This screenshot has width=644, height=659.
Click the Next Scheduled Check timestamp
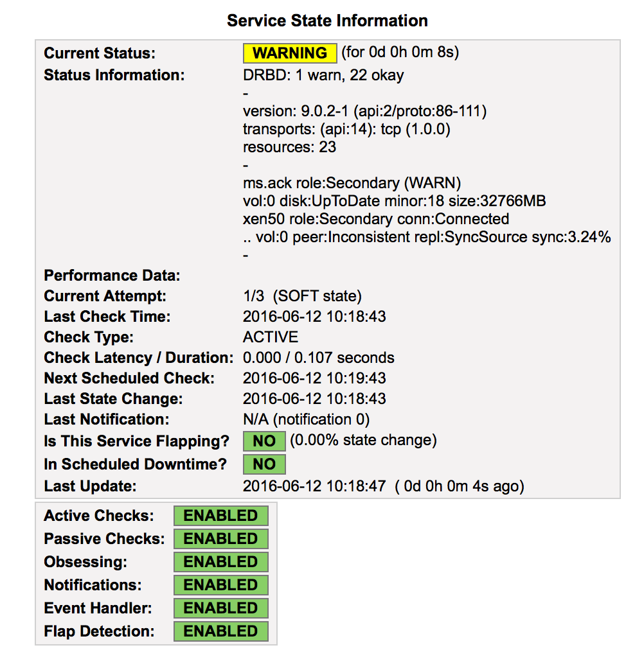[x=314, y=378]
